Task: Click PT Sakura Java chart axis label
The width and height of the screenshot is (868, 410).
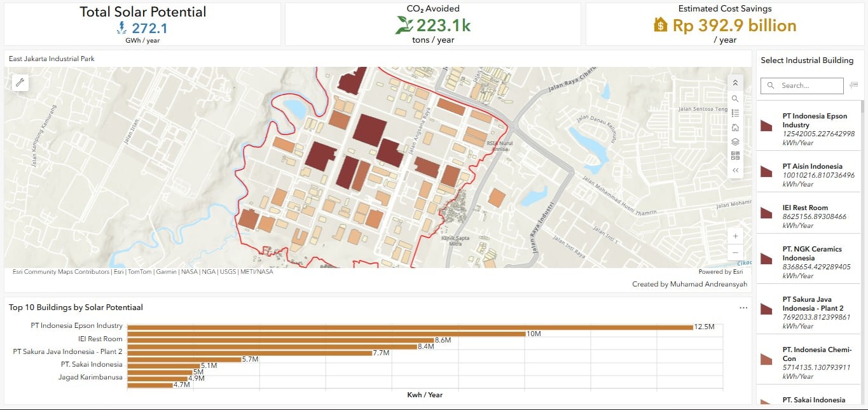Action: [x=67, y=351]
